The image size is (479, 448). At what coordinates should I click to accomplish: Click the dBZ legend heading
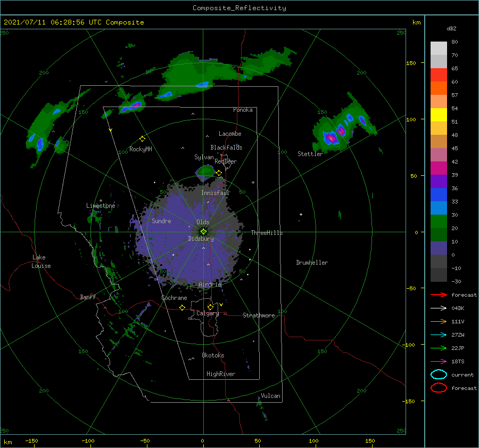tap(451, 28)
